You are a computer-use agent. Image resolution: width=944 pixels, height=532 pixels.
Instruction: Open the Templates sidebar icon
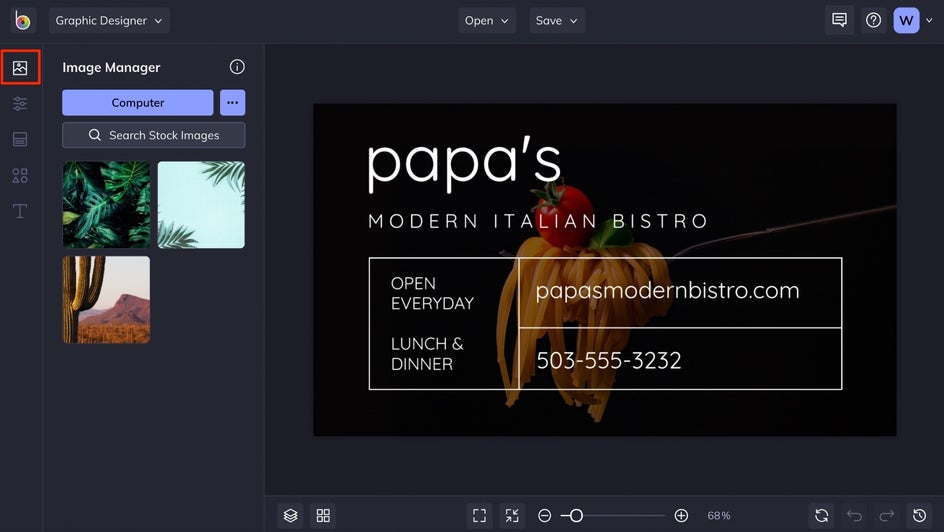coord(20,139)
